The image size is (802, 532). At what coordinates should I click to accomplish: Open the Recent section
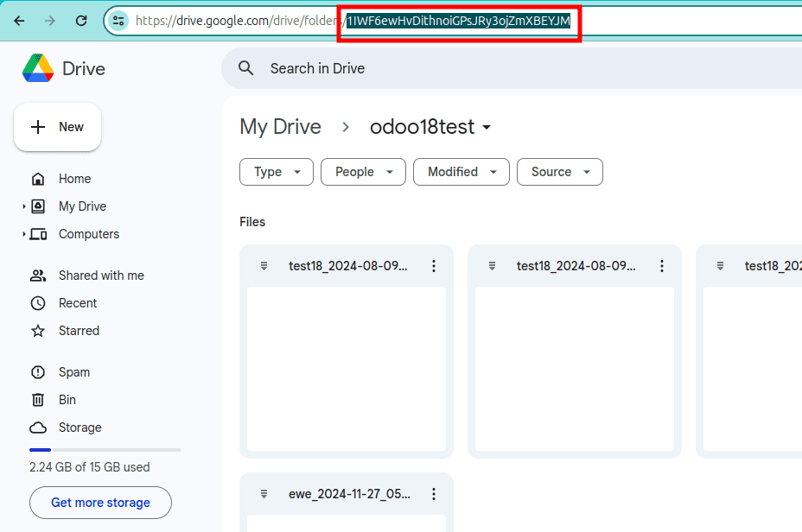pyautogui.click(x=77, y=303)
